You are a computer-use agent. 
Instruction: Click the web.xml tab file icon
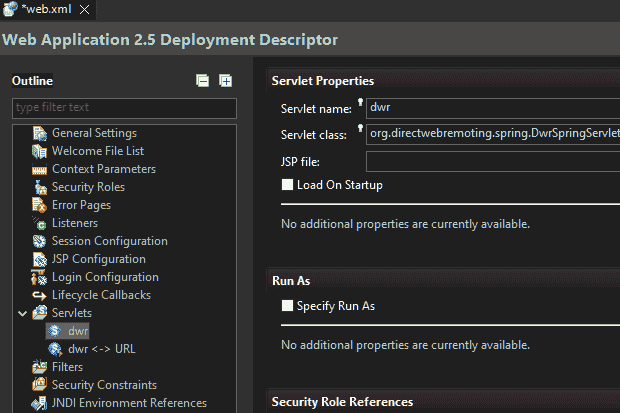(x=10, y=9)
